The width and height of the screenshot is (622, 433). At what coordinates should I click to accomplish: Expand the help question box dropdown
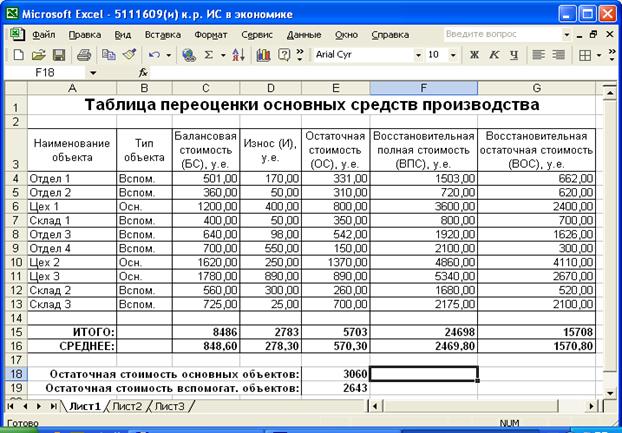click(x=567, y=35)
